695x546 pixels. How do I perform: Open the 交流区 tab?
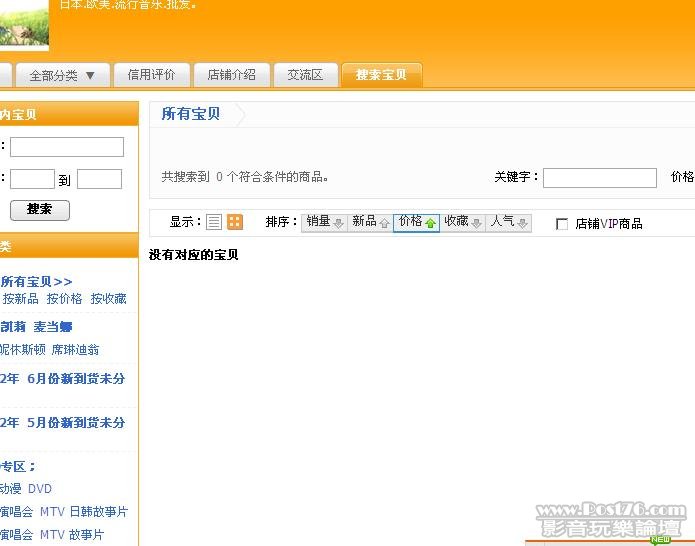tap(306, 75)
